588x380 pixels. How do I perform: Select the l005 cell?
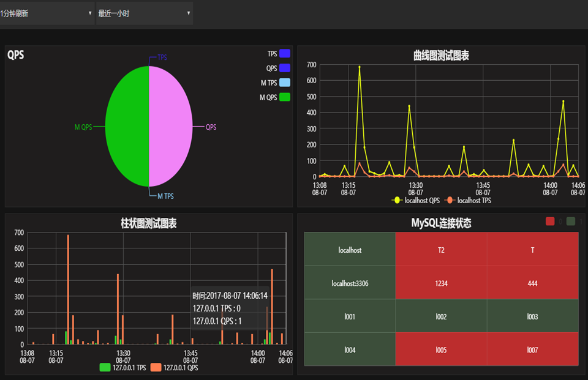(442, 349)
